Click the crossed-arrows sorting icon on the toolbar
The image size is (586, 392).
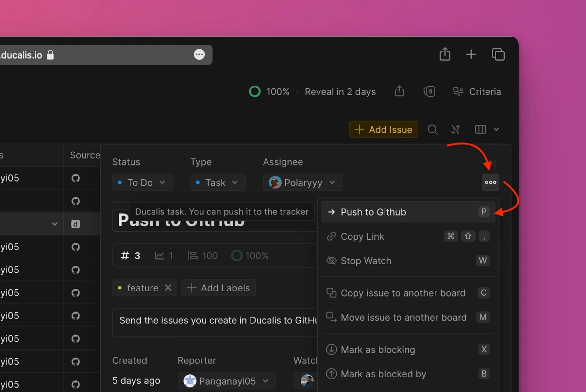point(455,129)
